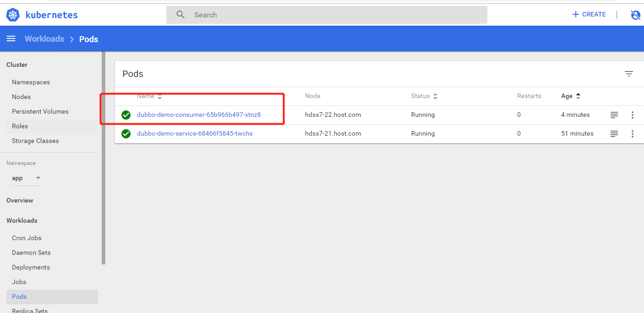The width and height of the screenshot is (644, 313).
Task: Open three-dot actions menu for dubbo-demo-service pod
Action: [633, 134]
